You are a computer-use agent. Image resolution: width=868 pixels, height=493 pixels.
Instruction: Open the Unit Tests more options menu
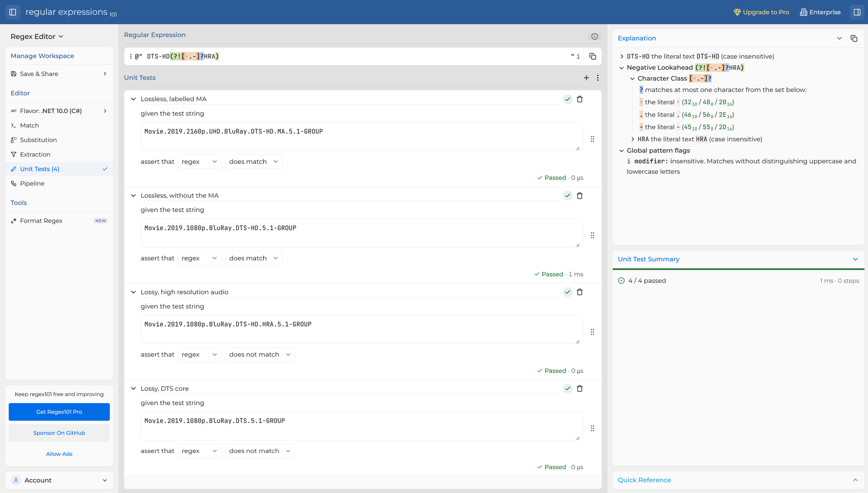click(x=598, y=77)
